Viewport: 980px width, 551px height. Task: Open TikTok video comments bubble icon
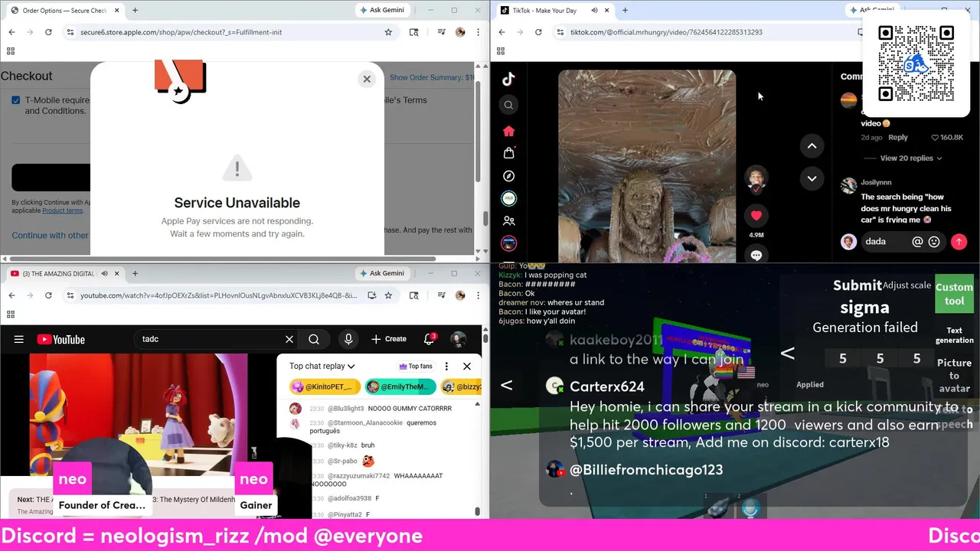point(756,255)
